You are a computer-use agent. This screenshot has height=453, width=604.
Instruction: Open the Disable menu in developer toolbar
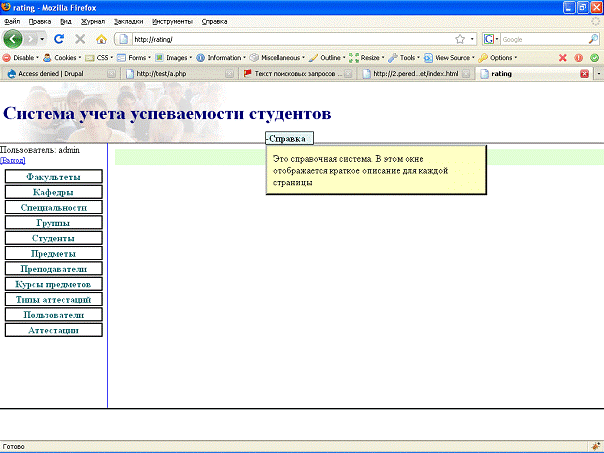[x=20, y=57]
